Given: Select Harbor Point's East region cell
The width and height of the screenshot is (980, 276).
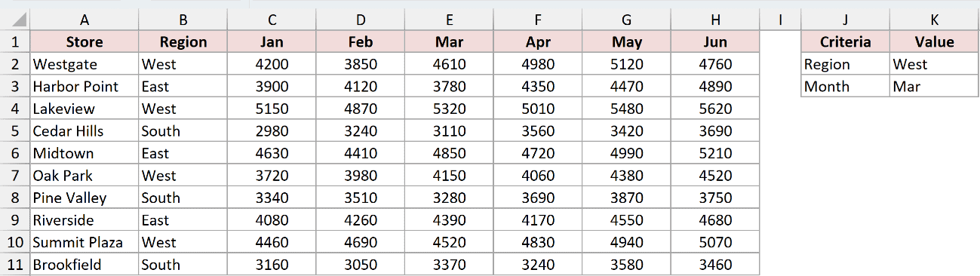Looking at the screenshot, I should coord(183,87).
